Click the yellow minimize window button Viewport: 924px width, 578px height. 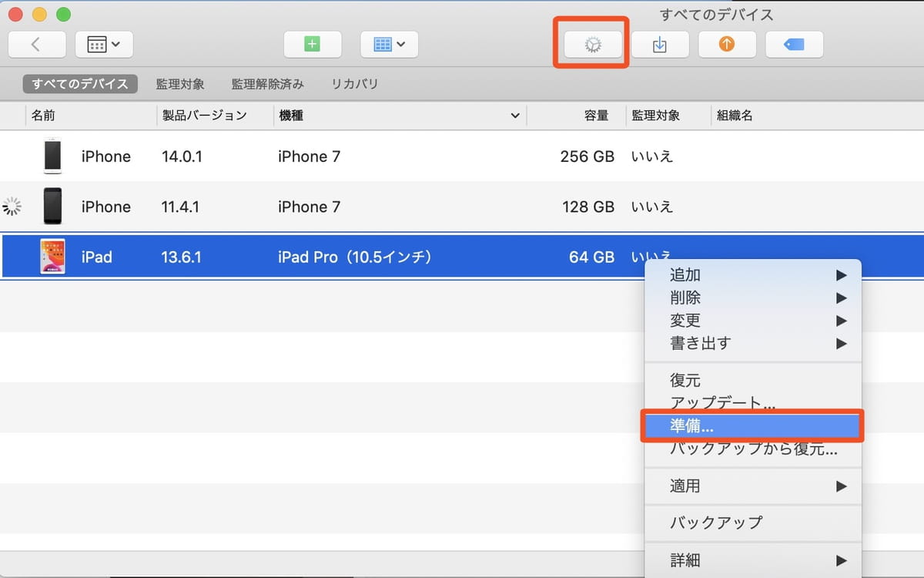tap(38, 14)
